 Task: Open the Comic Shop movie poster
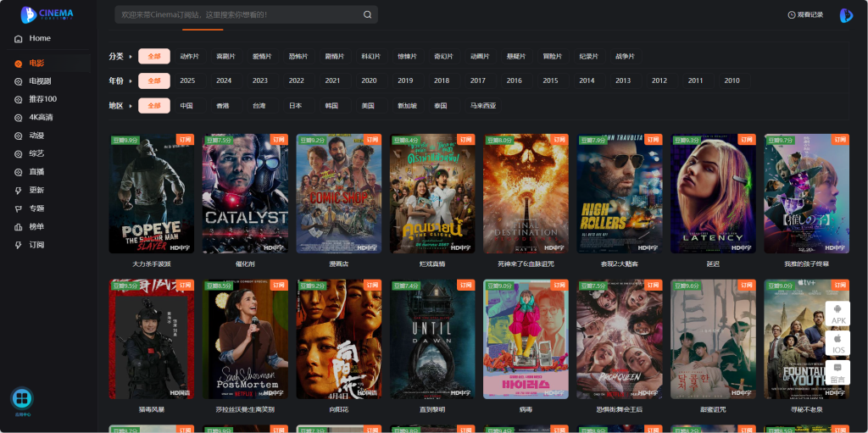[x=339, y=194]
